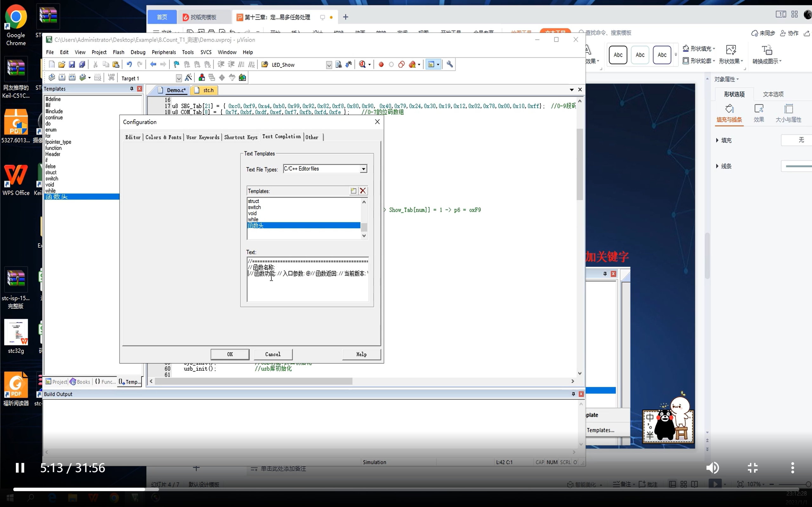Click inside the template Text edit box
The image size is (812, 507).
click(x=308, y=279)
